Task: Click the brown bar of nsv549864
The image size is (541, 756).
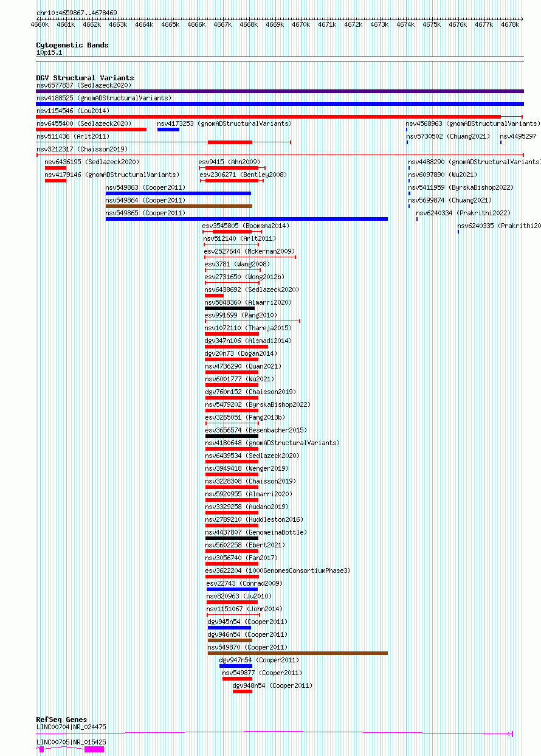Action: coord(179,206)
